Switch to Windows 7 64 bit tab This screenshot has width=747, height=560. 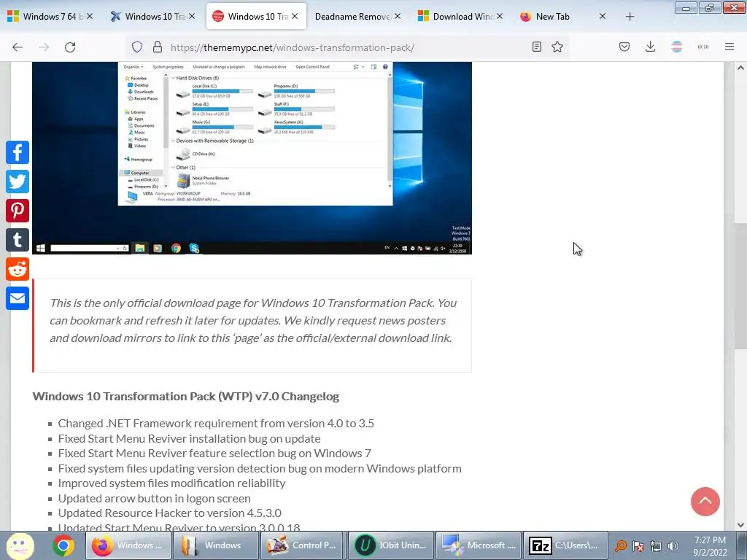(x=50, y=16)
